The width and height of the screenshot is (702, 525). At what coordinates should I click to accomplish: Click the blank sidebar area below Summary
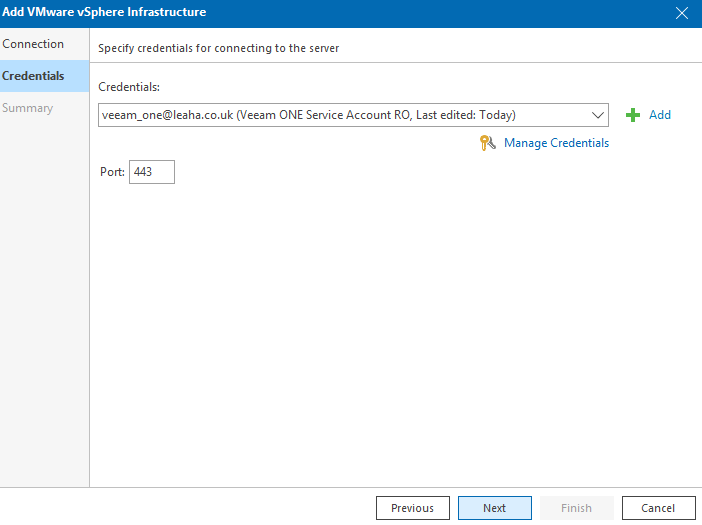pos(44,304)
